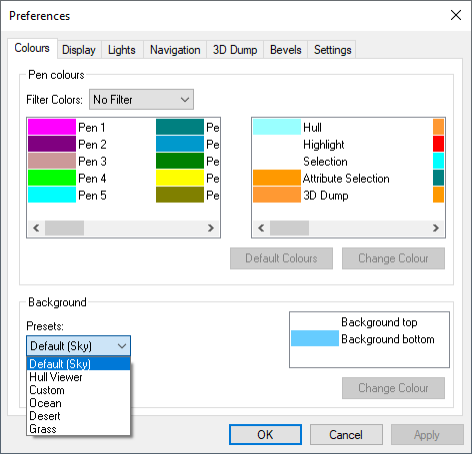Click the OK button
Image resolution: width=472 pixels, height=454 pixels.
pyautogui.click(x=265, y=435)
